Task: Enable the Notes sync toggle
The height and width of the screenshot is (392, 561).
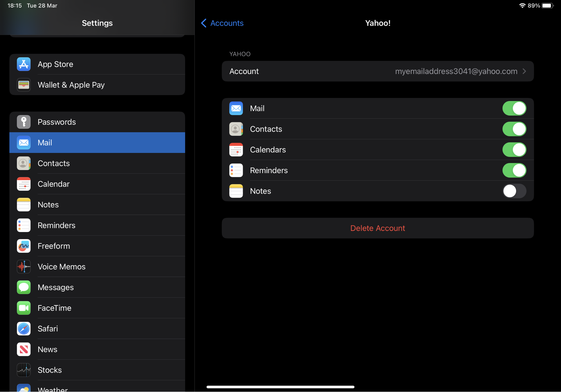Action: [514, 191]
